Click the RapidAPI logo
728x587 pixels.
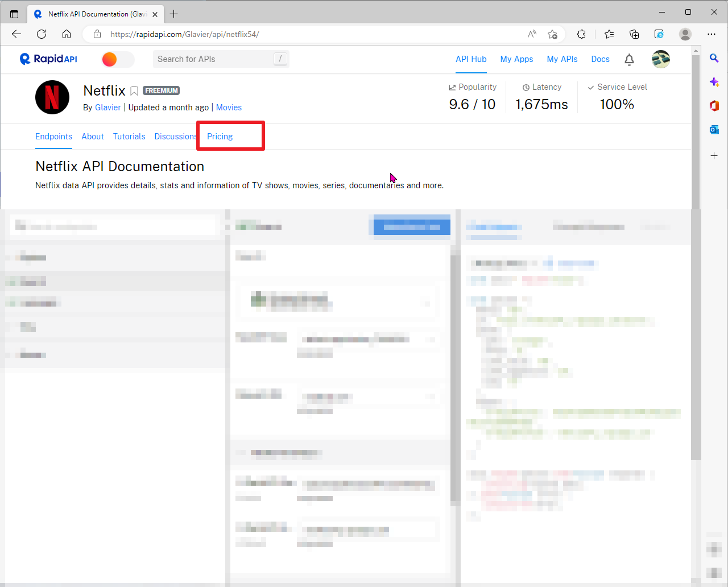(x=48, y=59)
